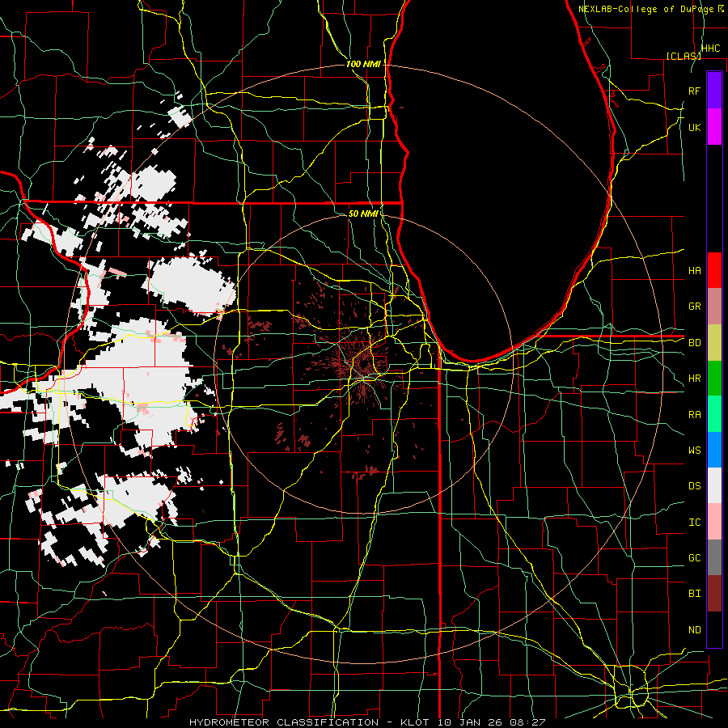Click the IC legend label
Viewport: 728px width, 728px height.
694,523
